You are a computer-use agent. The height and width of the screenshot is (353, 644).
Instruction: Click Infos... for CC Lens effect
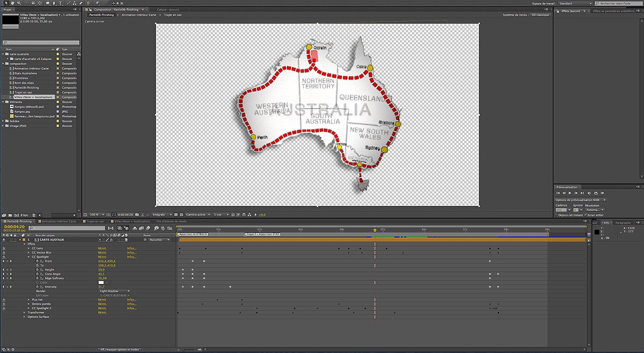coord(131,248)
